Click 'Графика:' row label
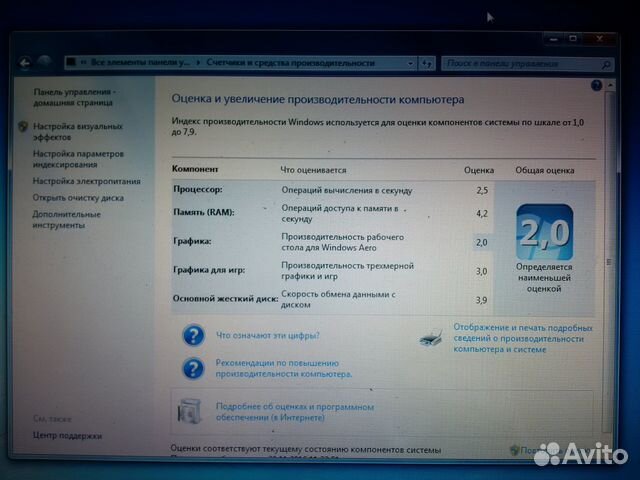 [x=192, y=241]
